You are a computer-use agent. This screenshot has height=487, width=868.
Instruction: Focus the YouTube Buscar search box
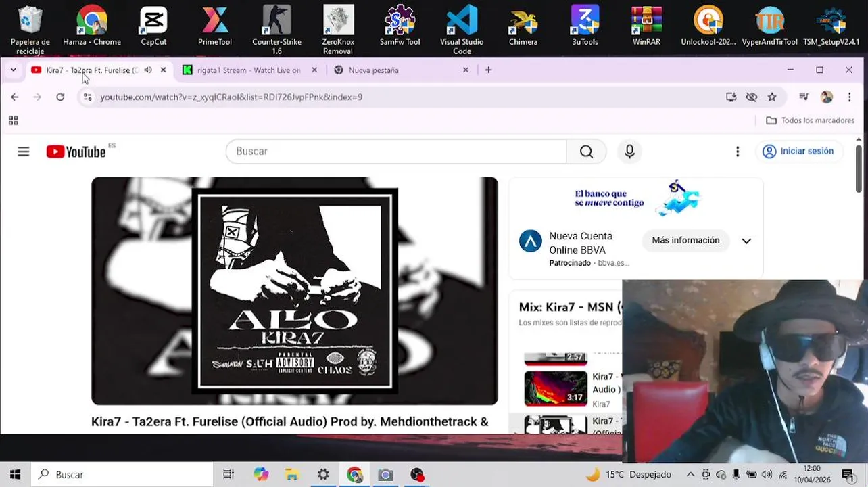coord(396,152)
